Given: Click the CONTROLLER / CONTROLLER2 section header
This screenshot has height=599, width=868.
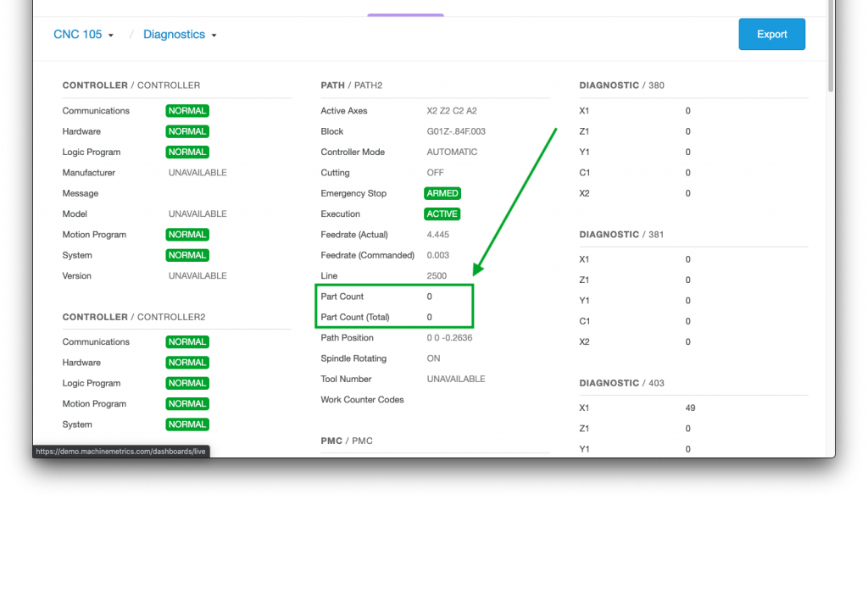Looking at the screenshot, I should tap(133, 317).
